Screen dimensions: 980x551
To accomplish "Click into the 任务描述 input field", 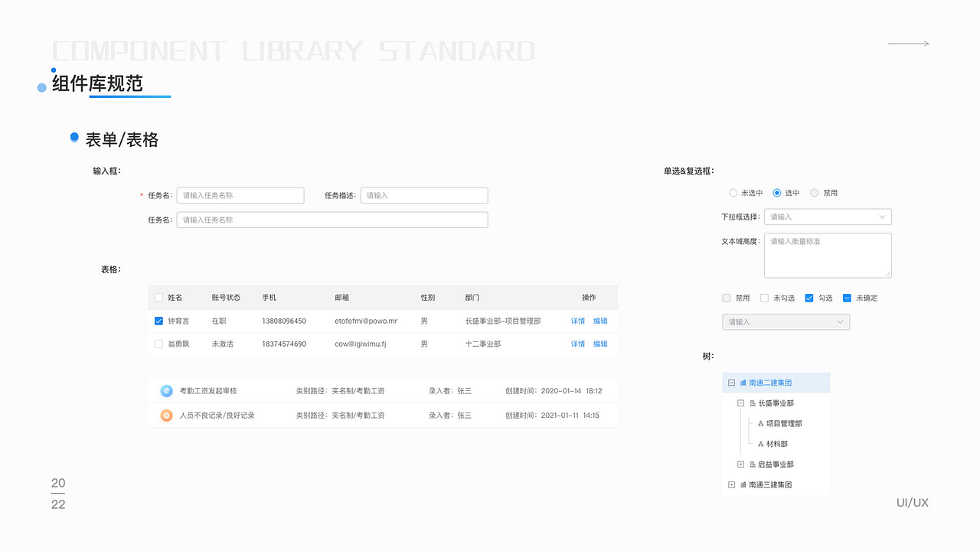I will [424, 195].
